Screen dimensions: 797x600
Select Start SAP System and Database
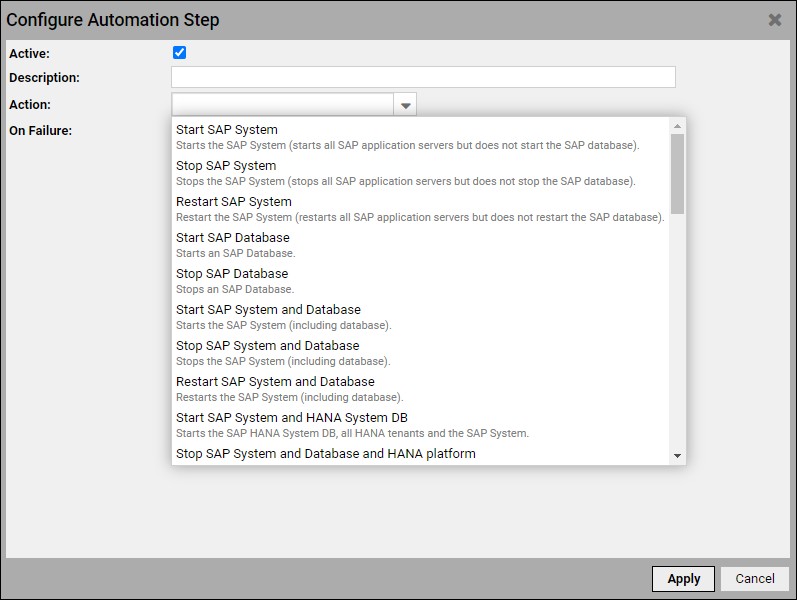(x=421, y=317)
